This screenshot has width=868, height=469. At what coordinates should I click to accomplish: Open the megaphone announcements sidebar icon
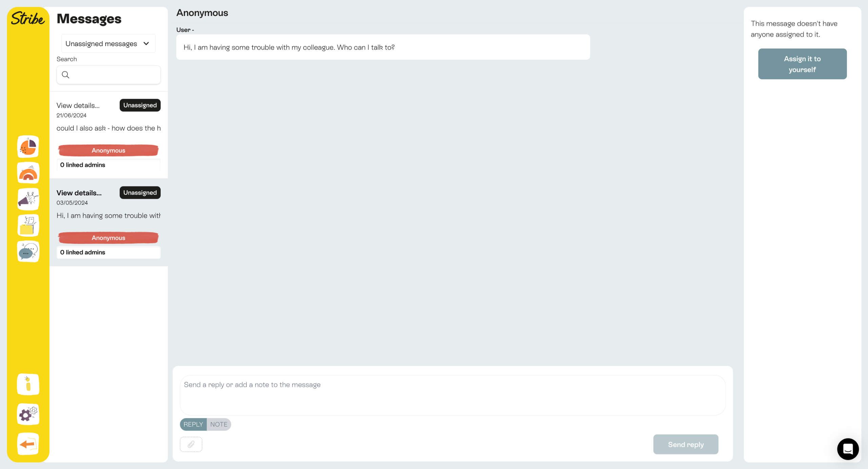point(28,199)
